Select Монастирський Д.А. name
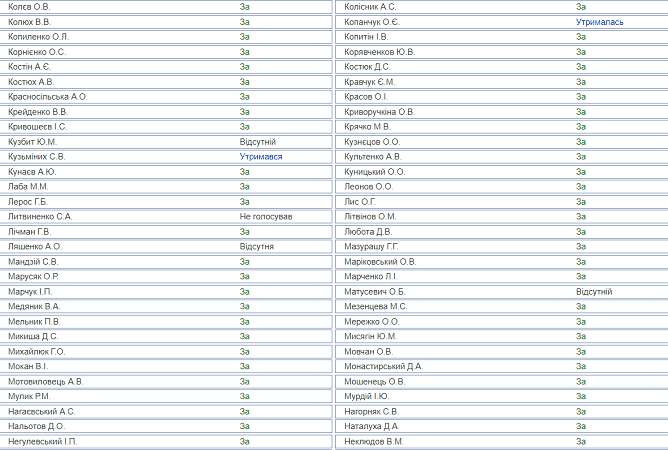The height and width of the screenshot is (450, 668). tap(383, 366)
